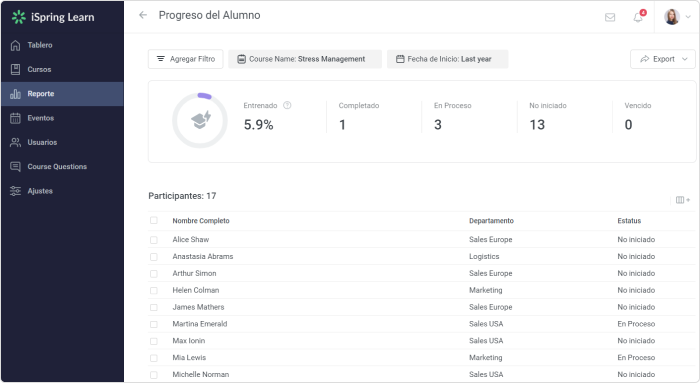Check the box for Martina Emerald
700x383 pixels.
pyautogui.click(x=154, y=324)
